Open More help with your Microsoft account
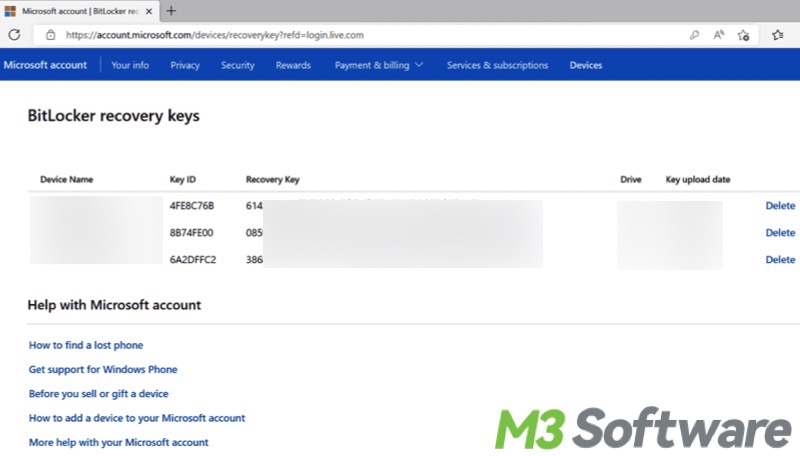The image size is (800, 456). click(118, 442)
